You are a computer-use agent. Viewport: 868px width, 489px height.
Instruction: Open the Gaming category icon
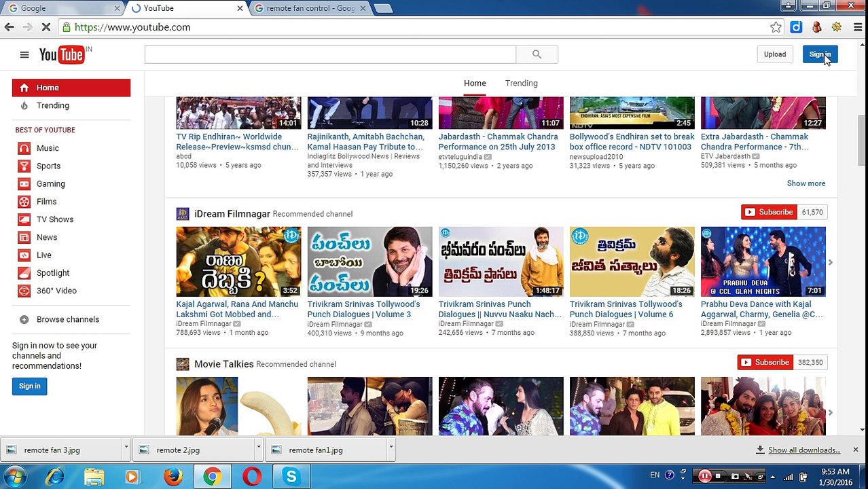pyautogui.click(x=24, y=184)
